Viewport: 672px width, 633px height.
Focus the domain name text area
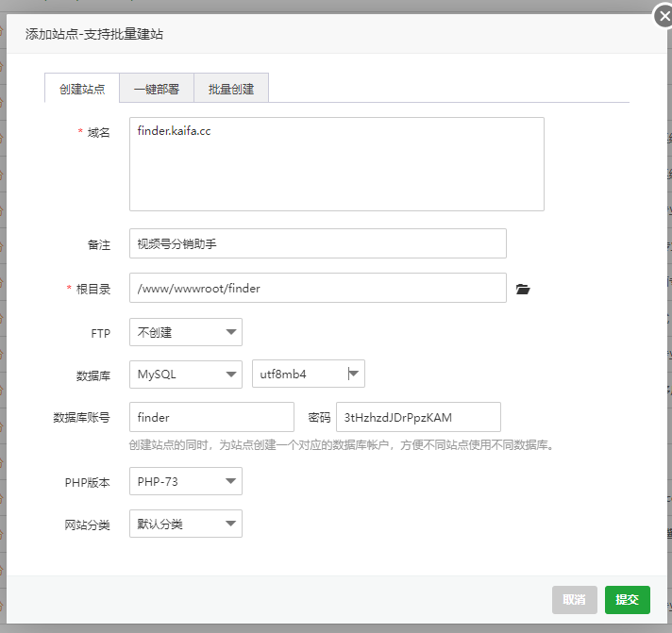(x=337, y=164)
